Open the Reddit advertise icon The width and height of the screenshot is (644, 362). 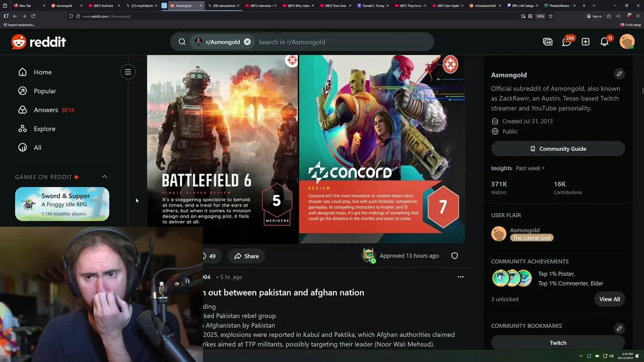point(548,42)
